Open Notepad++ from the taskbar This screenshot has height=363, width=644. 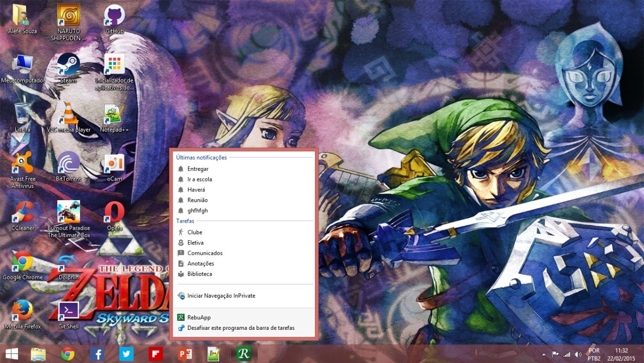(214, 354)
